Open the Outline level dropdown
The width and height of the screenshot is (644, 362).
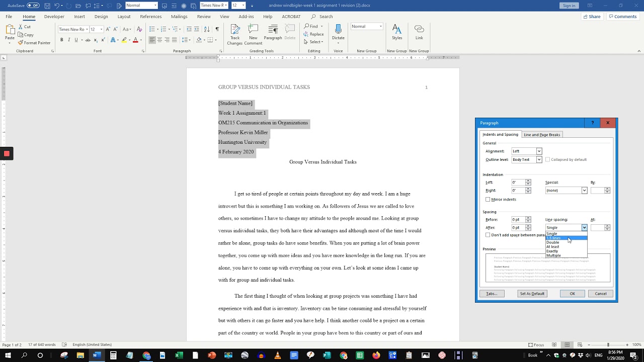coord(539,159)
